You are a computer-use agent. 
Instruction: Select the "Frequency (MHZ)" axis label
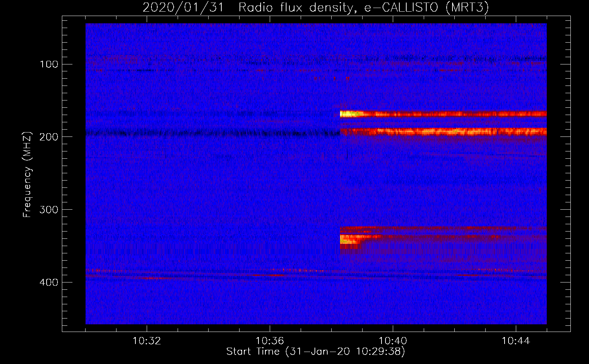[x=27, y=175]
